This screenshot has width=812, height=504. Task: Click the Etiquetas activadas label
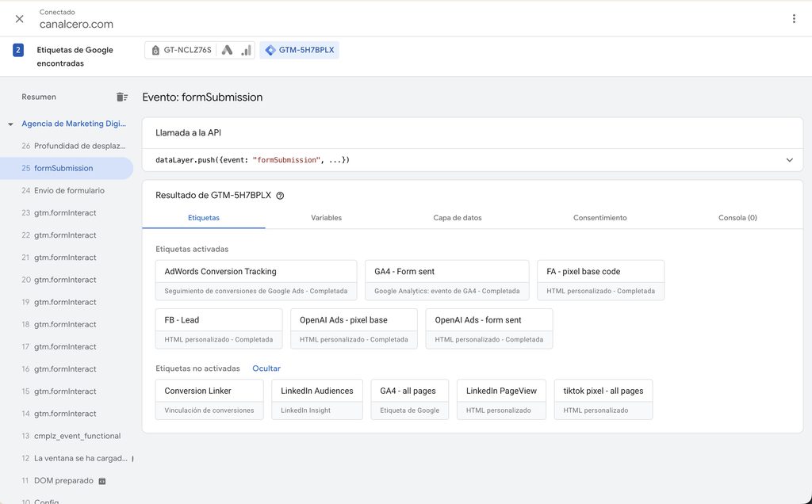pos(192,249)
